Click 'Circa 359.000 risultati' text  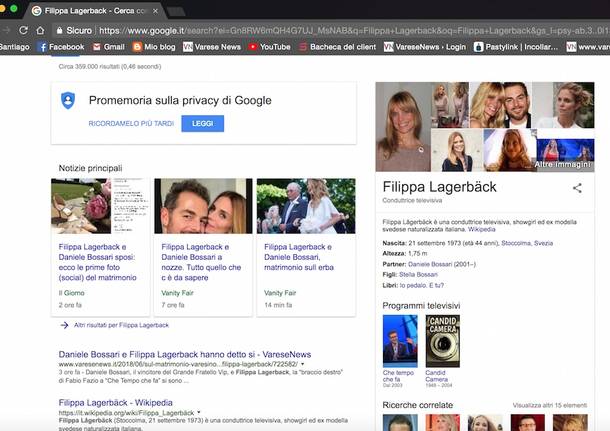click(x=110, y=67)
